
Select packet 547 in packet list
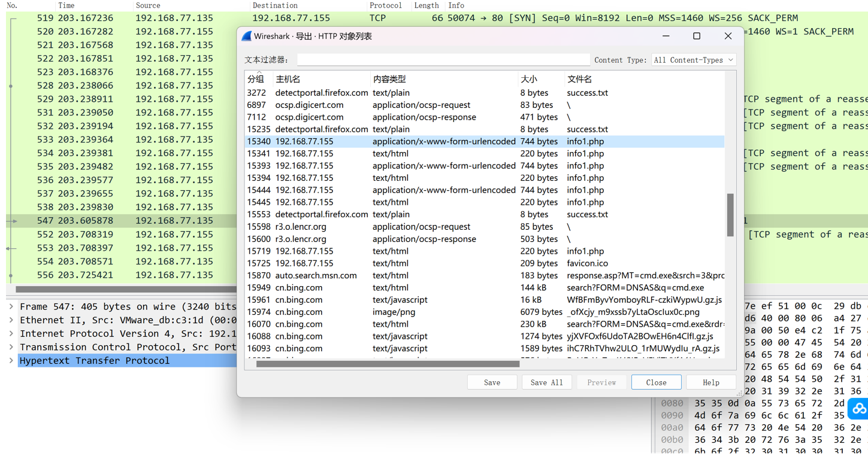121,221
